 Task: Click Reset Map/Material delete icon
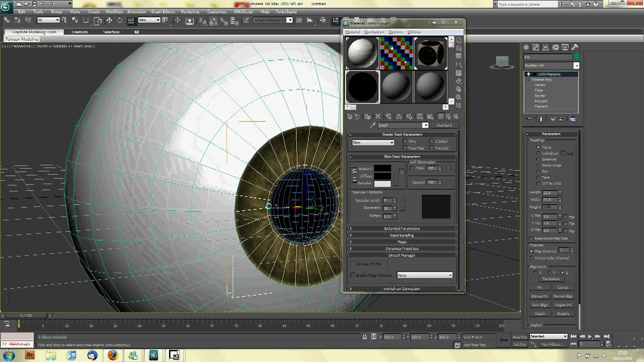(x=378, y=116)
